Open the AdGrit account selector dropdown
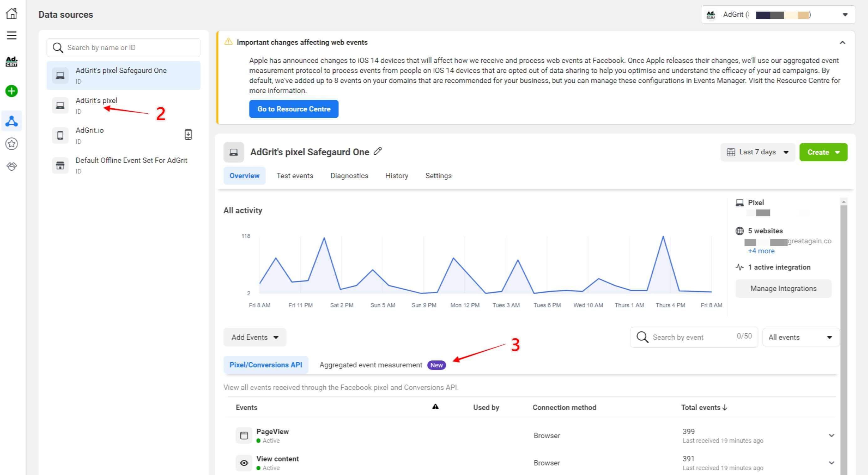 (x=778, y=15)
